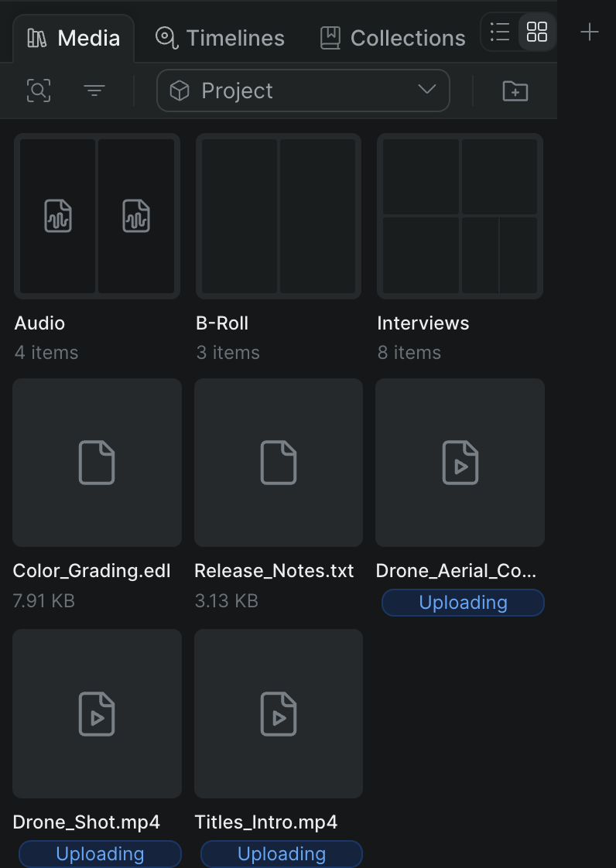This screenshot has height=868, width=616.
Task: Click the B-Roll folder name
Action: (222, 323)
